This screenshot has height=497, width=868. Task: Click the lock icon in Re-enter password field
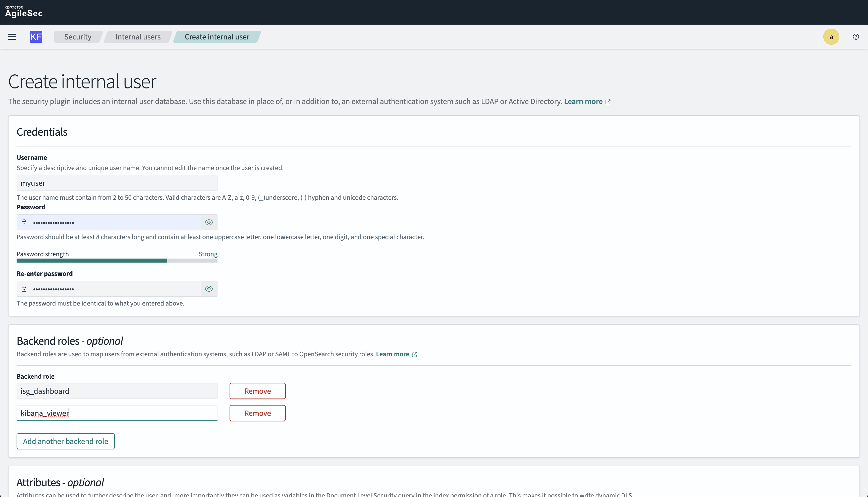[24, 289]
